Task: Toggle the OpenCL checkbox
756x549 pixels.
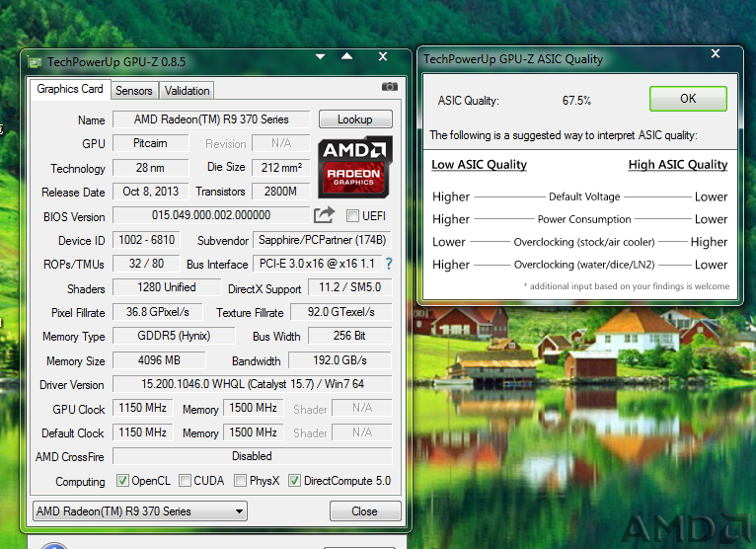Action: (x=122, y=481)
